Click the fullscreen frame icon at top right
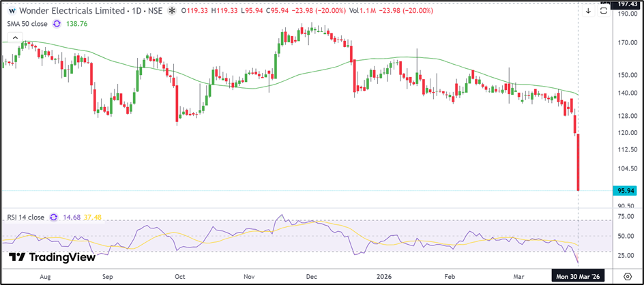This screenshot has width=644, height=285. [x=604, y=10]
